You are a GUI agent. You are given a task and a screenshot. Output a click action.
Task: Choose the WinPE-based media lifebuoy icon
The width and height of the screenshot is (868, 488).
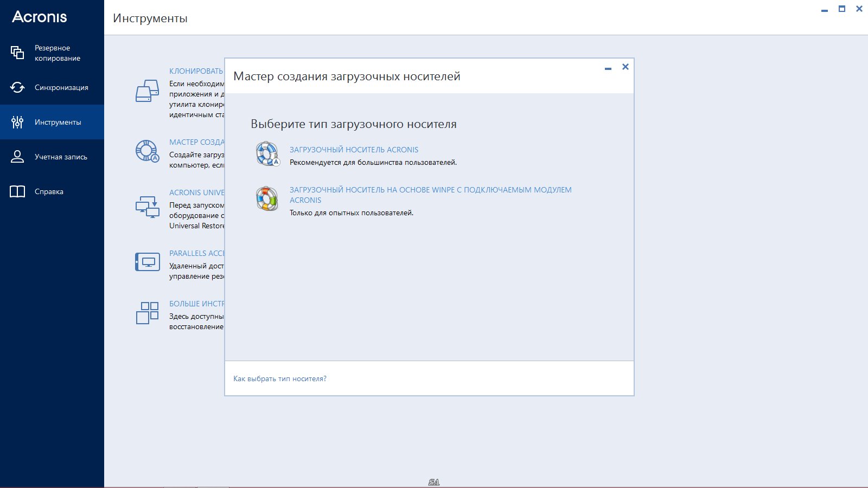(x=267, y=198)
